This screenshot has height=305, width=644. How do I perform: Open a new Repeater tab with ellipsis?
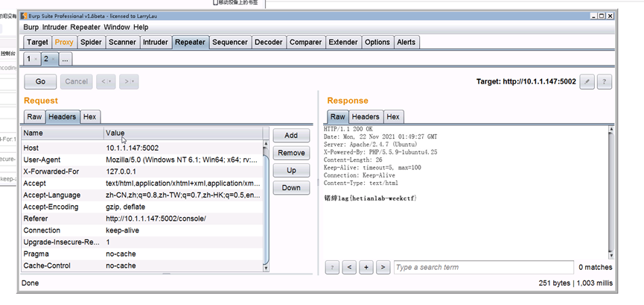(x=66, y=59)
